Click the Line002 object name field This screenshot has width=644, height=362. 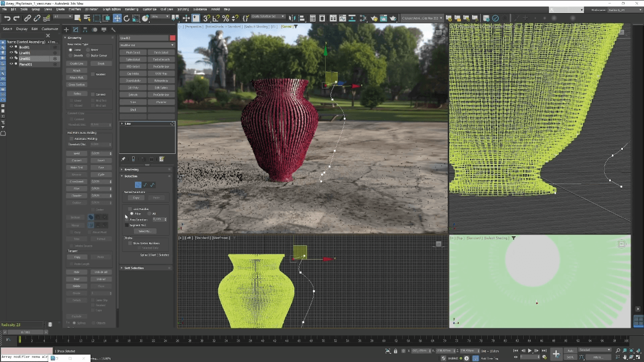[x=144, y=38]
